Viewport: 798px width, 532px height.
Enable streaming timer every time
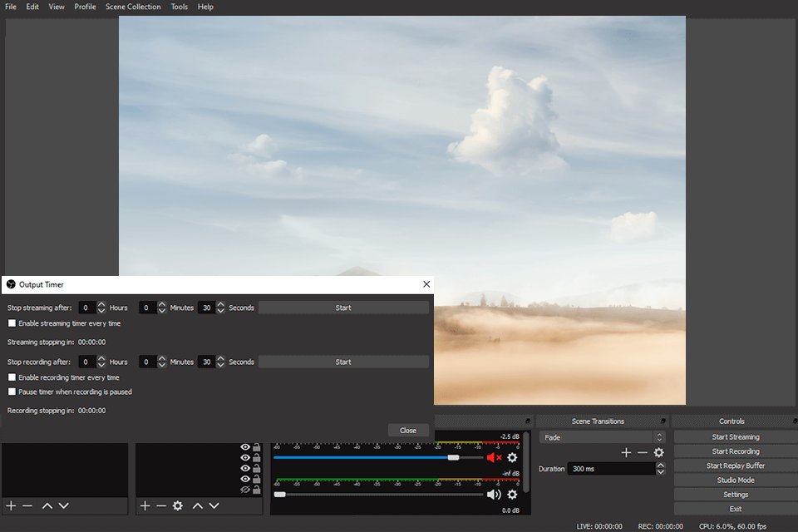tap(12, 323)
